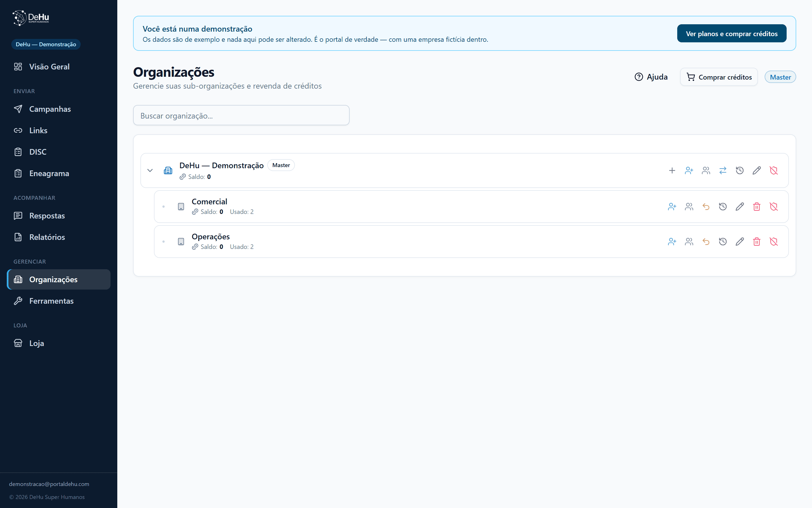This screenshot has width=812, height=508.
Task: Open history icon in Comercial row
Action: 723,207
